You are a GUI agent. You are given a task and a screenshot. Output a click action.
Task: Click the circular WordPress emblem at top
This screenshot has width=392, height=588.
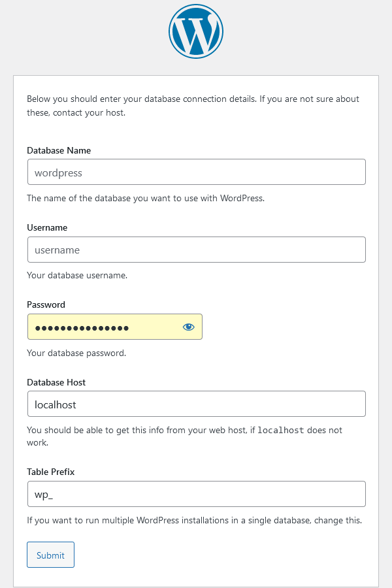[x=196, y=31]
